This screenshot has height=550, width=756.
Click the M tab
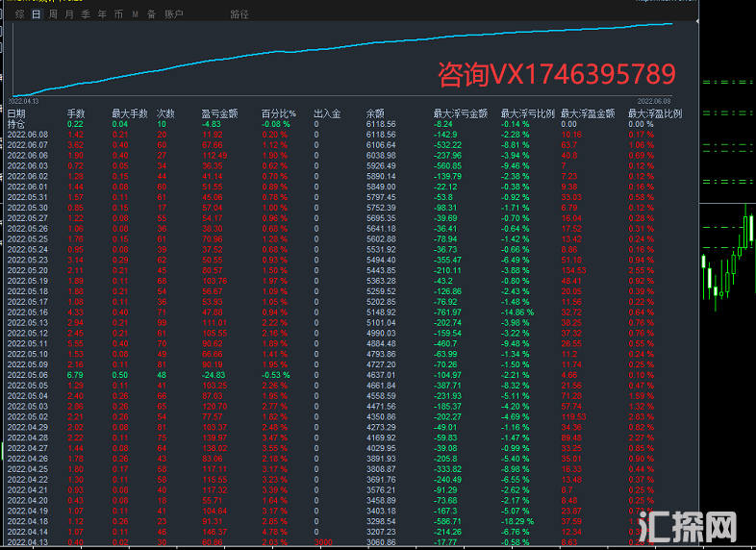[135, 14]
